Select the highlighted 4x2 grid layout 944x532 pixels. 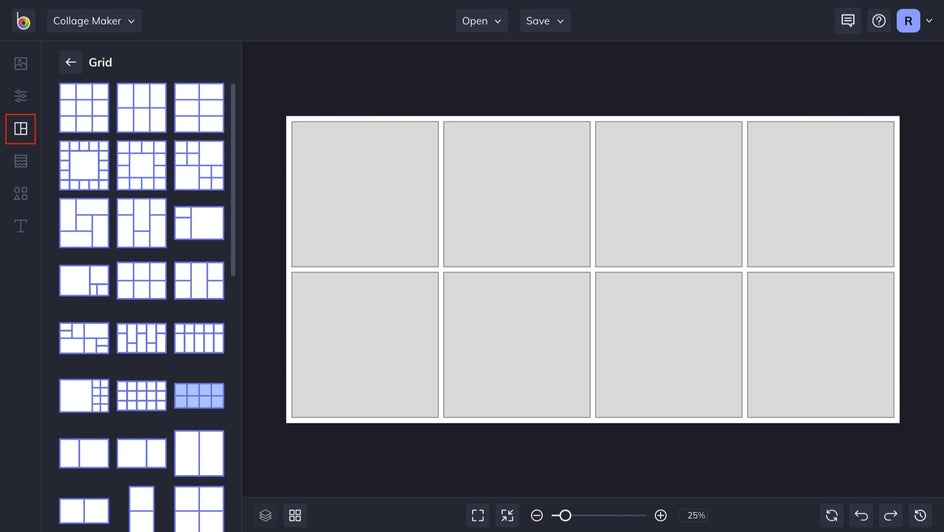(x=199, y=396)
